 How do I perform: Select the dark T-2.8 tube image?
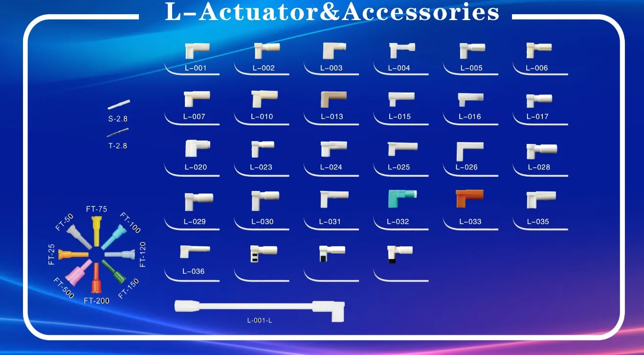coord(118,133)
